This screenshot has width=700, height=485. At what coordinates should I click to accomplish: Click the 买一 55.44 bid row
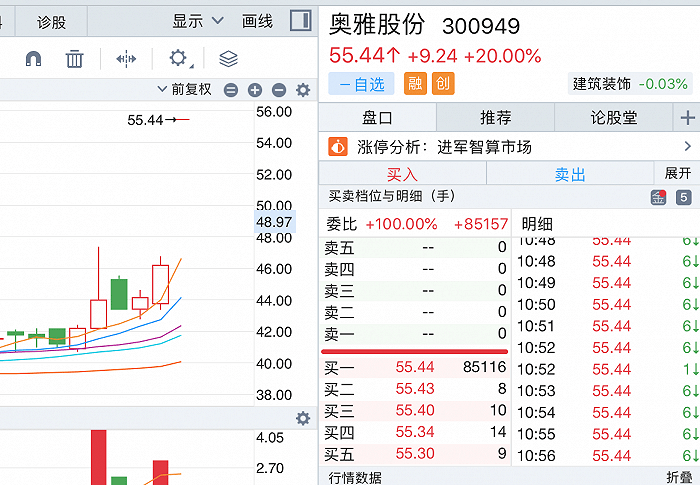415,367
